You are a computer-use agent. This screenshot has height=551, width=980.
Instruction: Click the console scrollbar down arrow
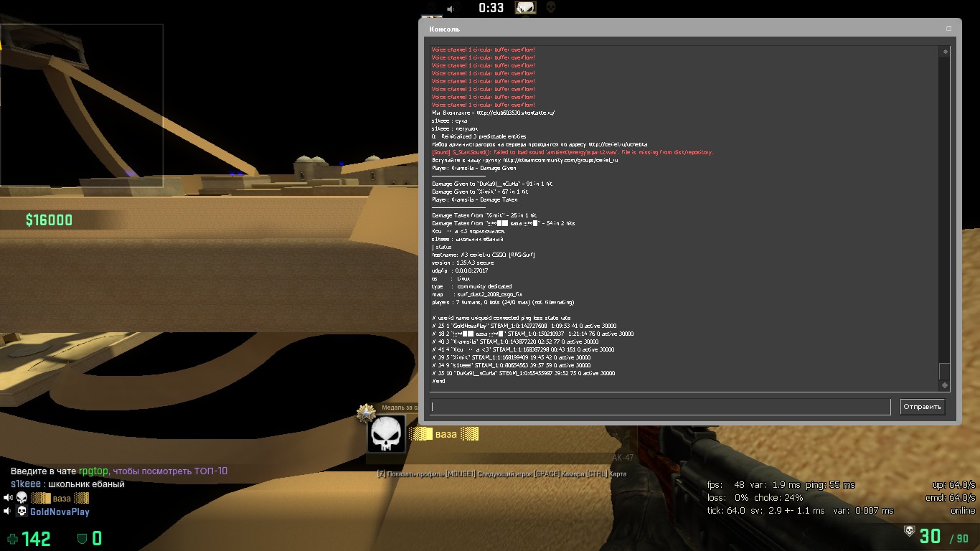(x=945, y=385)
